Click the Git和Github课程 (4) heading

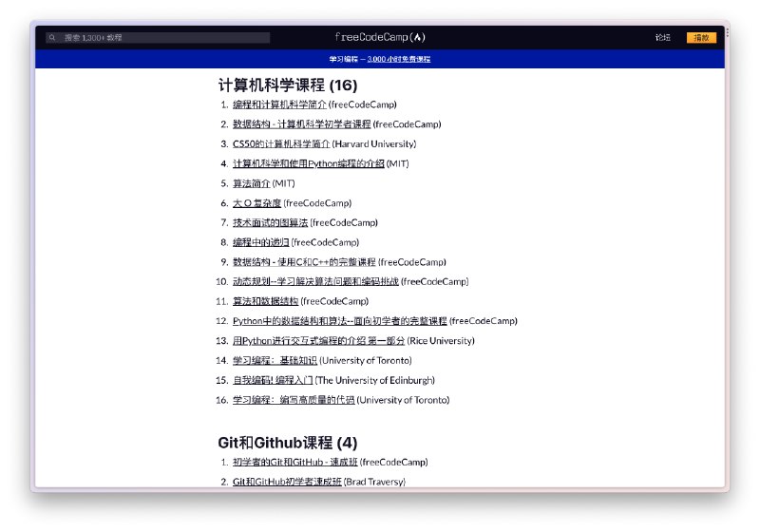288,443
